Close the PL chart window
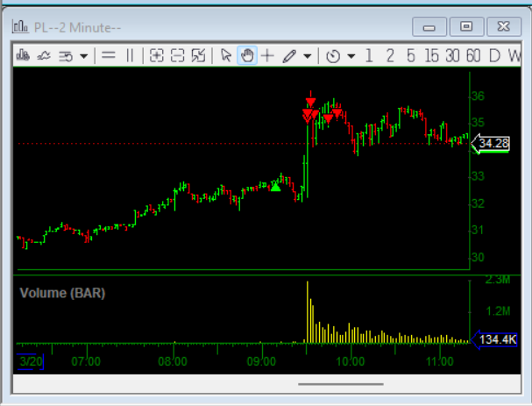 coord(504,27)
